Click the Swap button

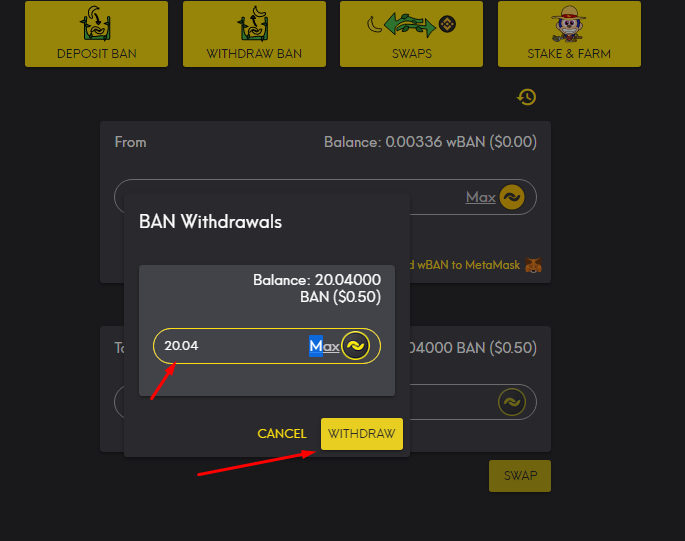520,475
